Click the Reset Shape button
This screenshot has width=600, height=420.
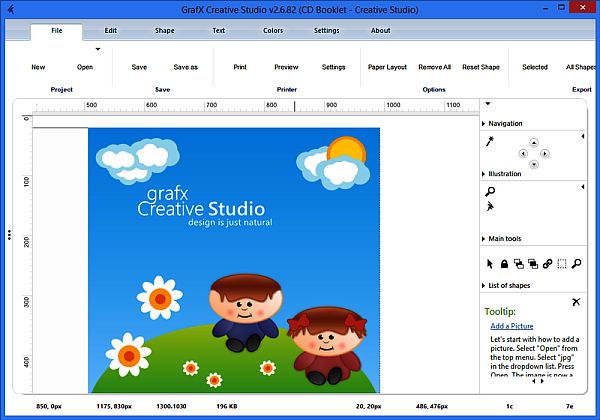[481, 67]
